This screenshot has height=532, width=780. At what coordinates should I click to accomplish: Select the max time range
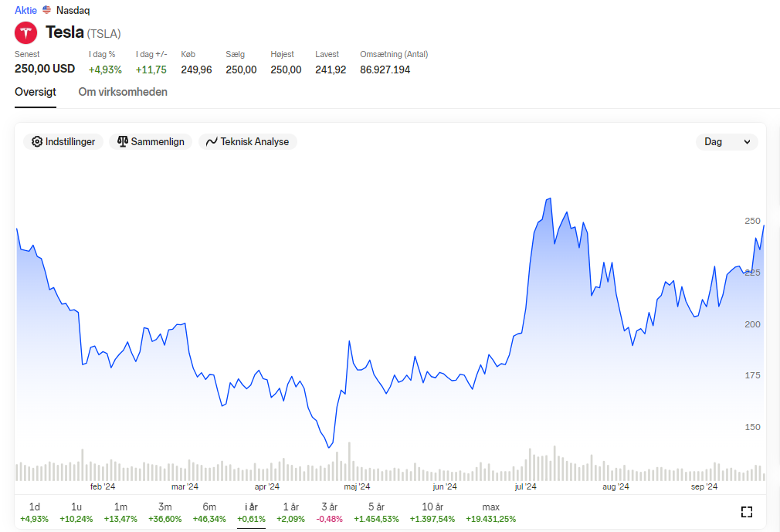(x=491, y=513)
